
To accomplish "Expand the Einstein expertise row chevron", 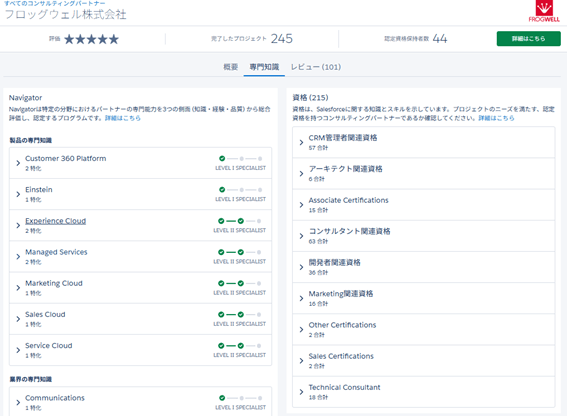I will pos(18,194).
